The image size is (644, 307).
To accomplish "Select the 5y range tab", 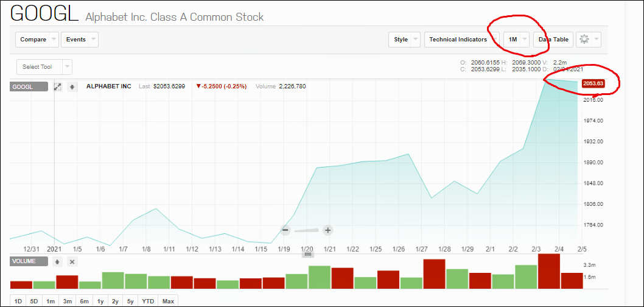I will click(130, 302).
